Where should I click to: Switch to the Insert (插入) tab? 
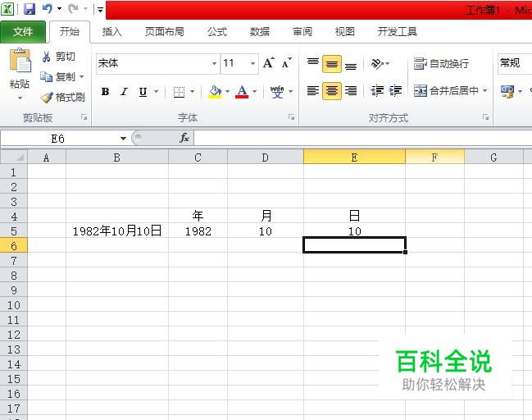click(x=112, y=32)
